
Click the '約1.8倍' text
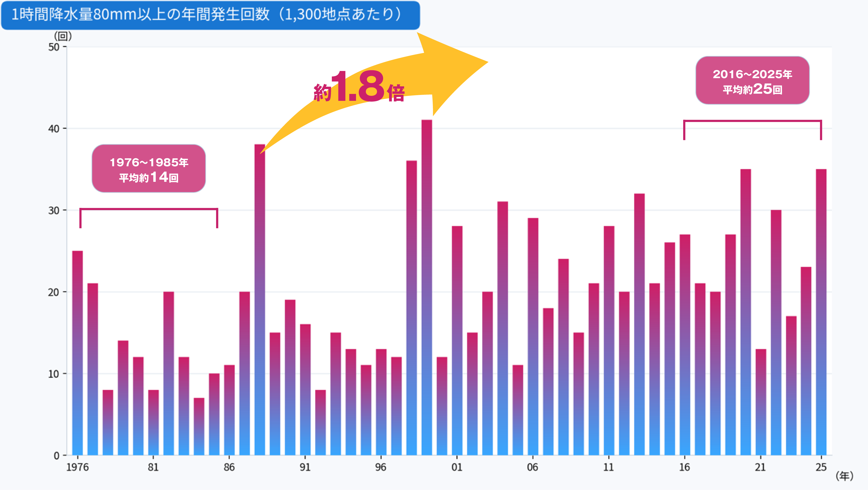tap(359, 86)
